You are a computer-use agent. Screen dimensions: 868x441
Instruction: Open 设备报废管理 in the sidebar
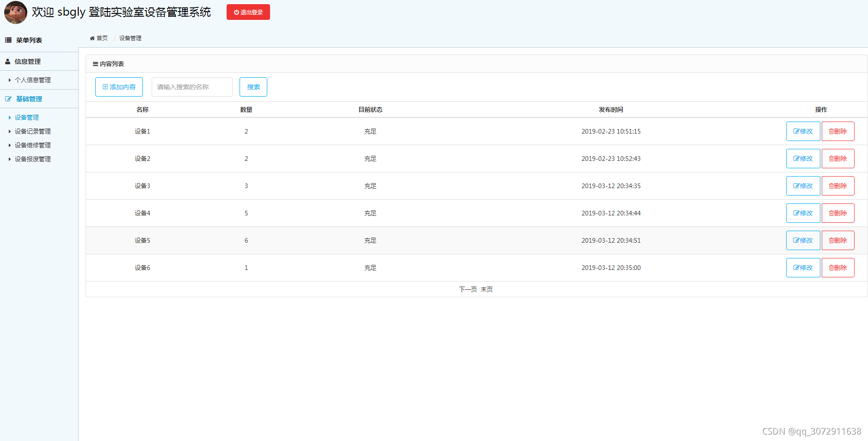(33, 159)
